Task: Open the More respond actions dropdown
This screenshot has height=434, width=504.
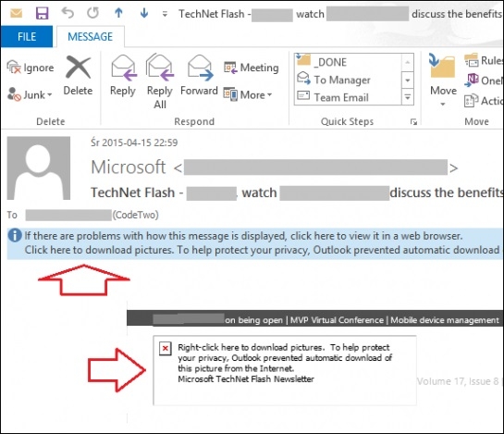Action: click(248, 94)
